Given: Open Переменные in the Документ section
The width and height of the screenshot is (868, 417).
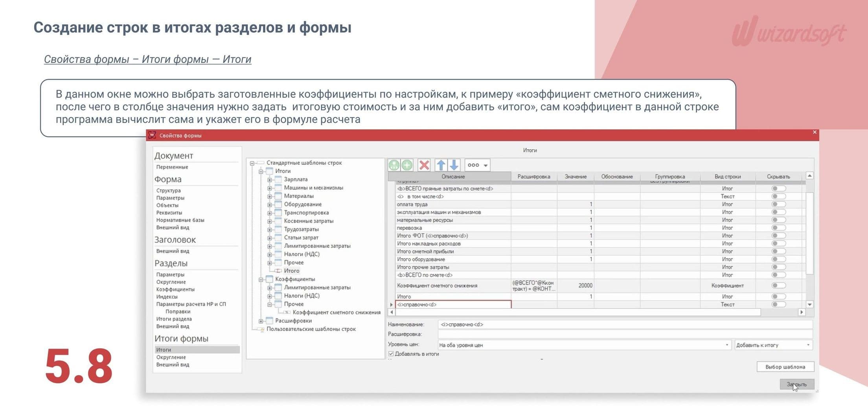Looking at the screenshot, I should tap(172, 167).
